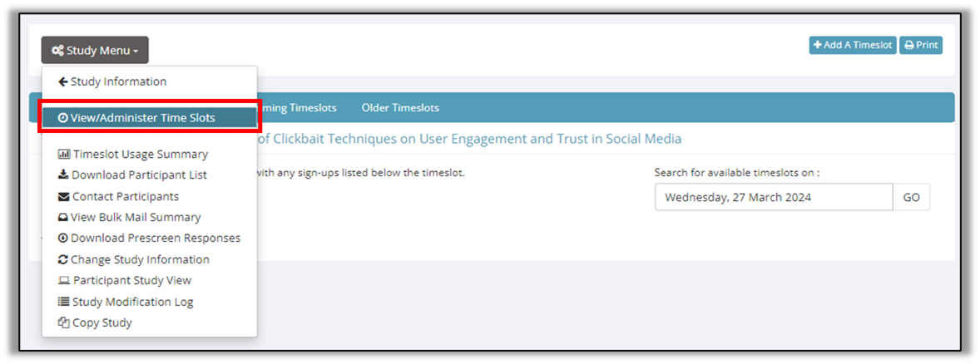Open View Bulk Mail Summary
The width and height of the screenshot is (980, 364).
136,217
